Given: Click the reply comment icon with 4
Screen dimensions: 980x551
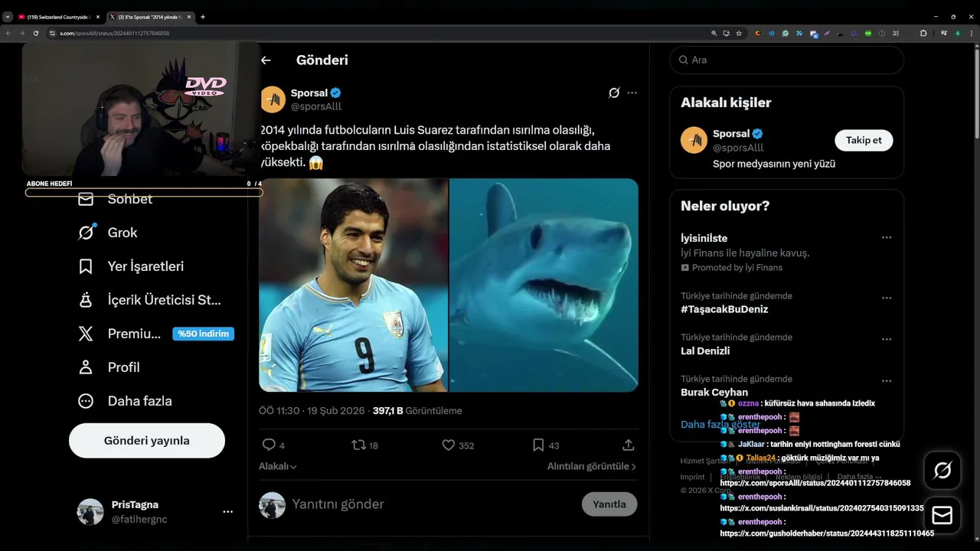Looking at the screenshot, I should pos(273,445).
